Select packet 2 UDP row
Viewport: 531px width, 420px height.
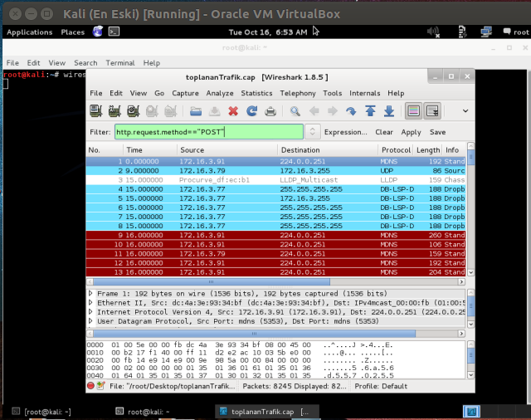pos(275,171)
